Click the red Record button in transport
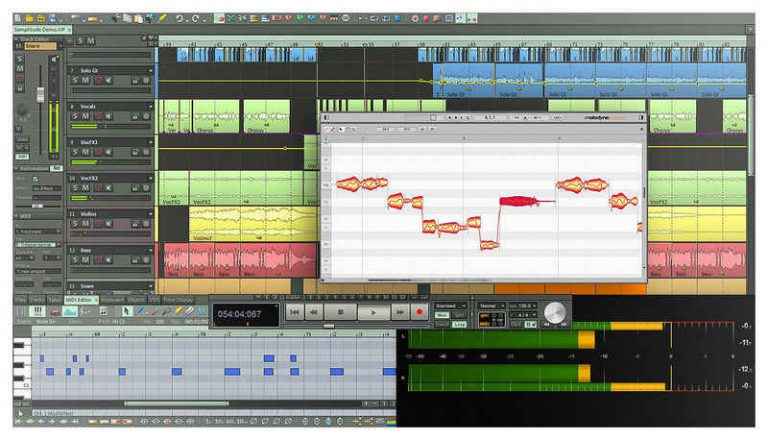The image size is (768, 440). [x=420, y=312]
